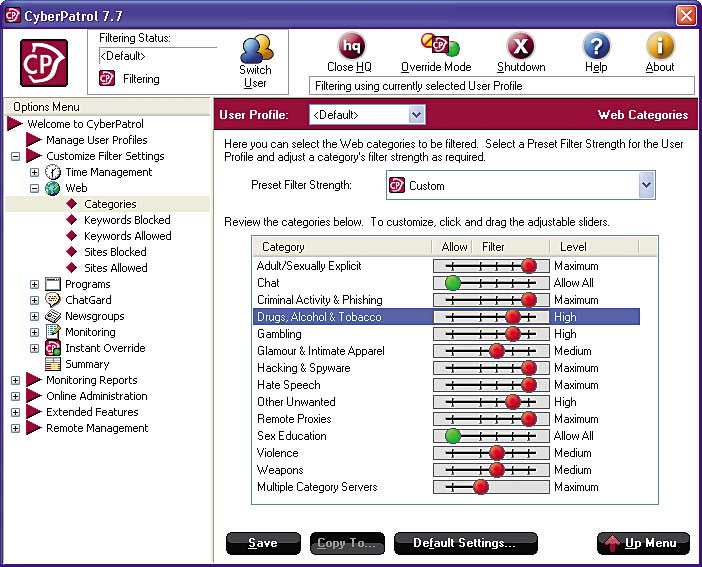Select Categories in the Web tree

click(110, 204)
